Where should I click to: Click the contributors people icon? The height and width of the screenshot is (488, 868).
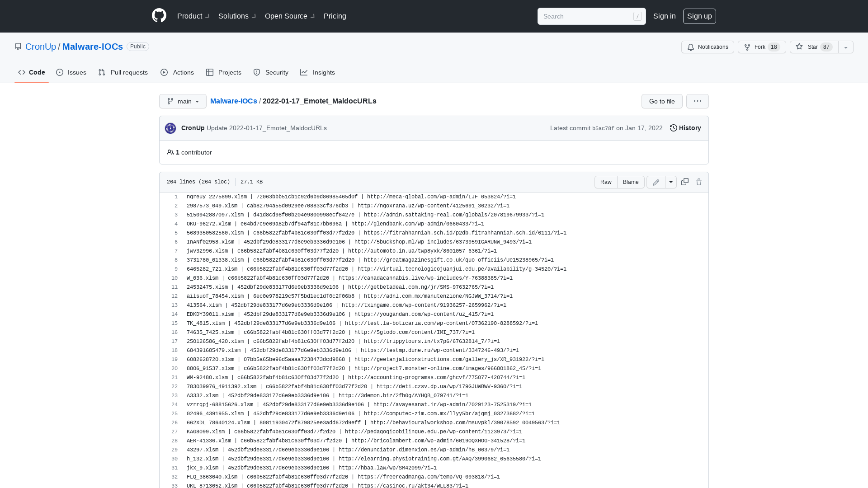coord(170,152)
